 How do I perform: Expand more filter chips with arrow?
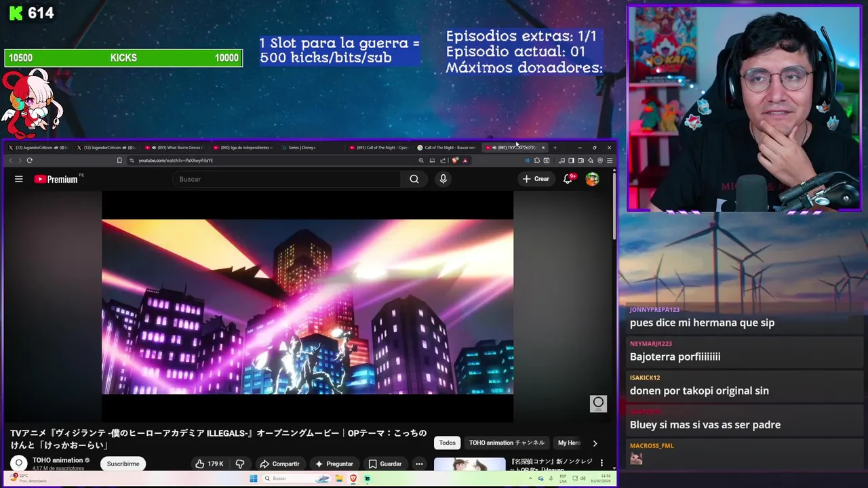click(595, 443)
